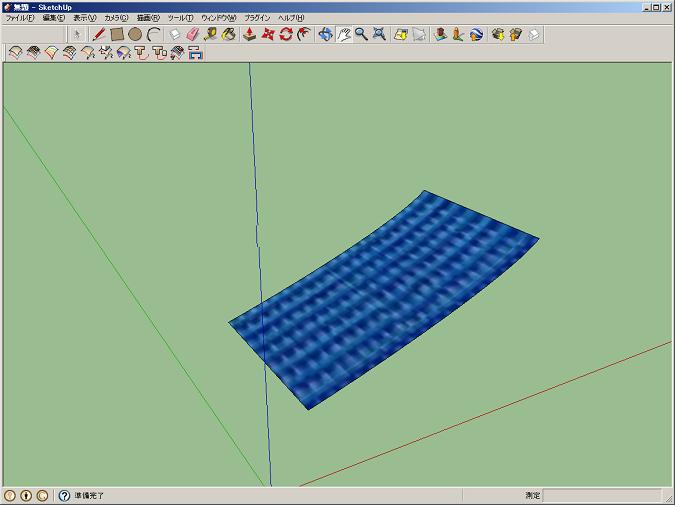The width and height of the screenshot is (675, 505).
Task: Select the Line pencil tool
Action: tap(99, 34)
